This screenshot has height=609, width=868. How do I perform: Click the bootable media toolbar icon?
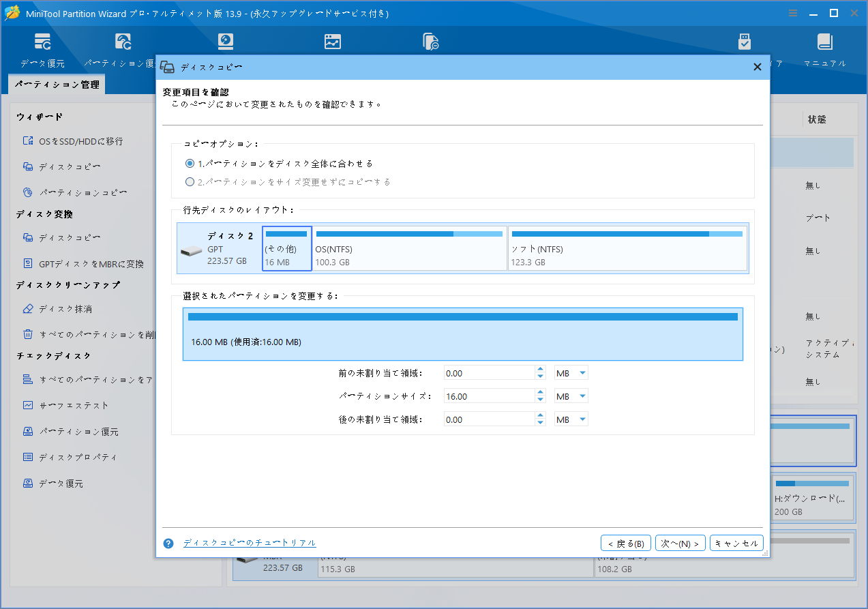pos(744,42)
